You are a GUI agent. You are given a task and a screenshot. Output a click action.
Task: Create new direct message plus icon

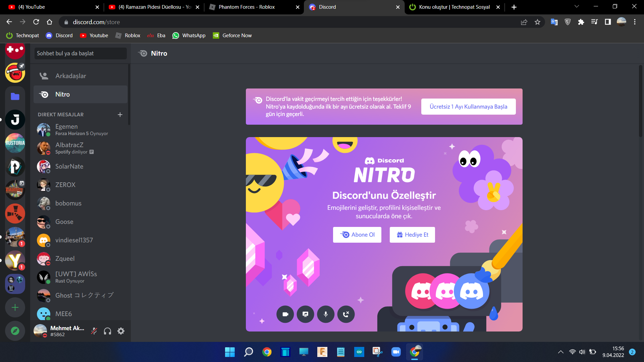(120, 115)
